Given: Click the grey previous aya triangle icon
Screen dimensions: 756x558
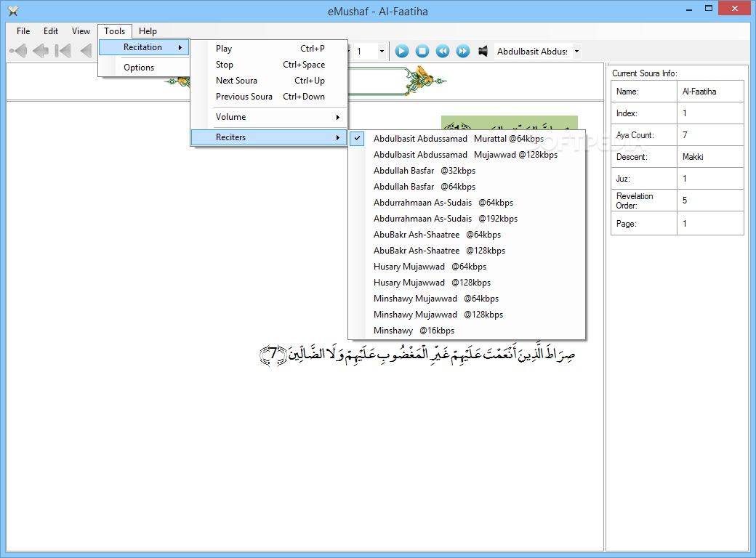Looking at the screenshot, I should click(x=86, y=51).
